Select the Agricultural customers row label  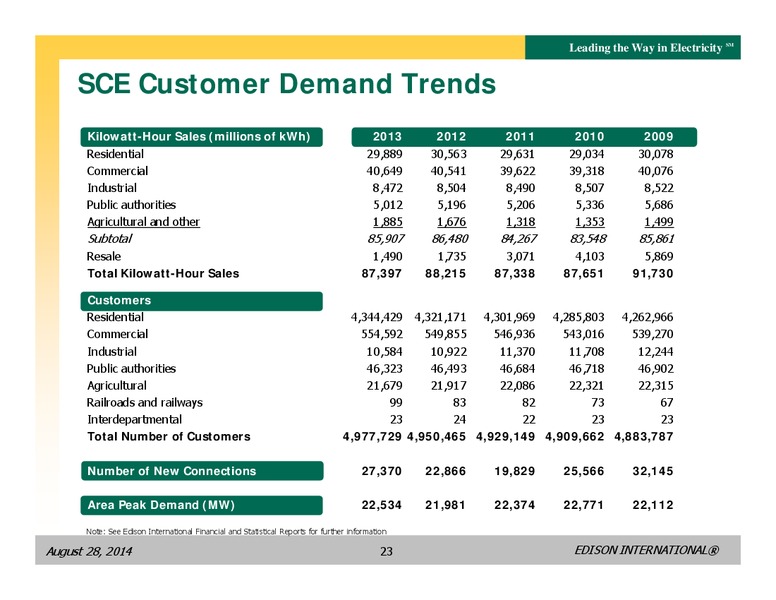(x=117, y=386)
